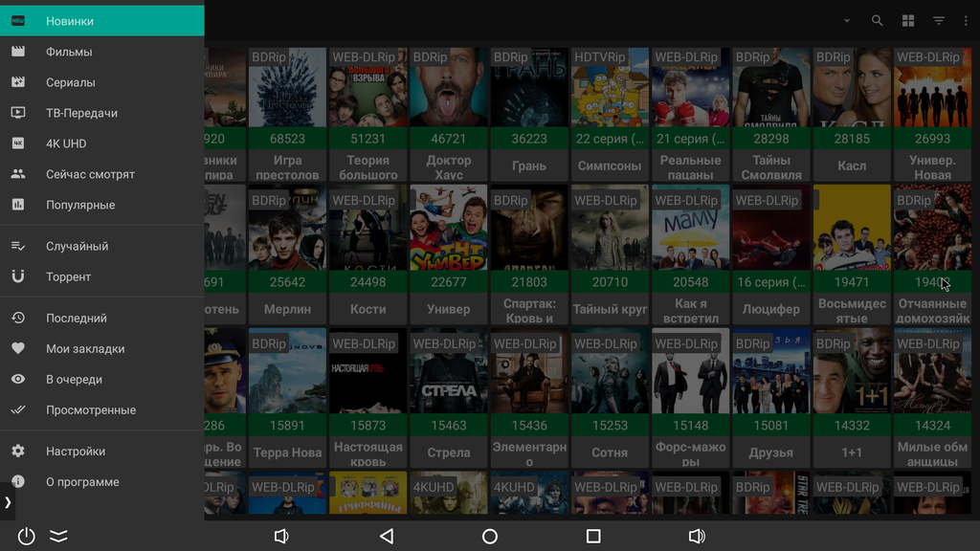The image size is (980, 551).
Task: Select Новинки menu item
Action: [101, 21]
